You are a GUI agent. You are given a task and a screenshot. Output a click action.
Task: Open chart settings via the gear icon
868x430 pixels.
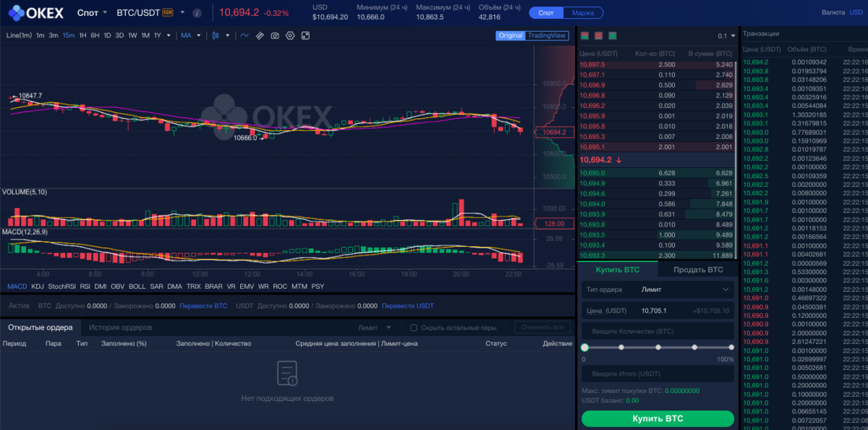click(x=290, y=35)
